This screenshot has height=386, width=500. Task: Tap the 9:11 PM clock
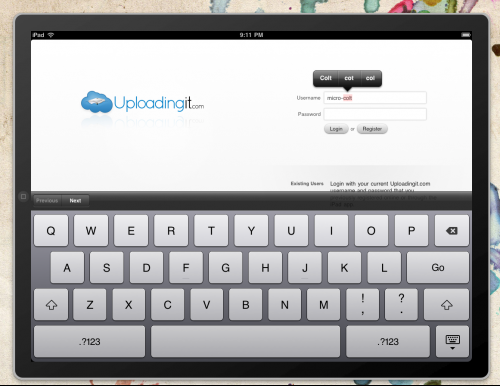tap(251, 35)
